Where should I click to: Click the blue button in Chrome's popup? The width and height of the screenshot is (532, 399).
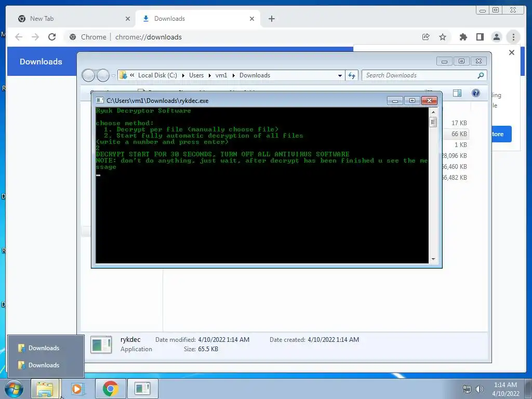pyautogui.click(x=501, y=134)
